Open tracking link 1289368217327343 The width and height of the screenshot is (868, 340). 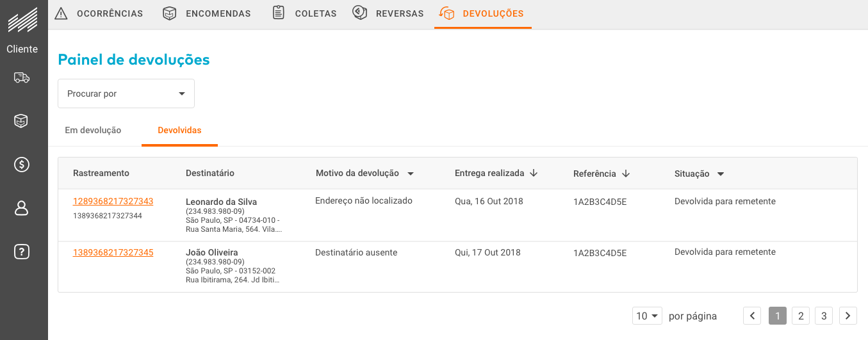113,201
